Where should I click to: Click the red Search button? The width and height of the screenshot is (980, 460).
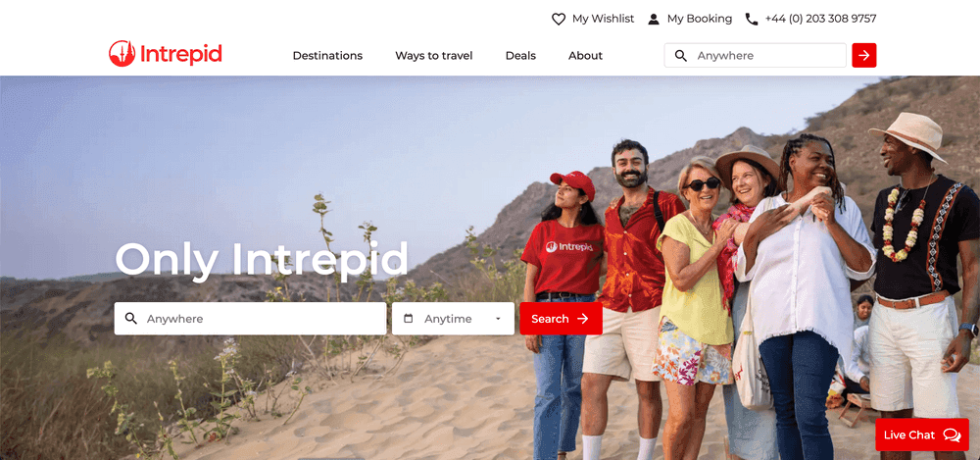[561, 319]
